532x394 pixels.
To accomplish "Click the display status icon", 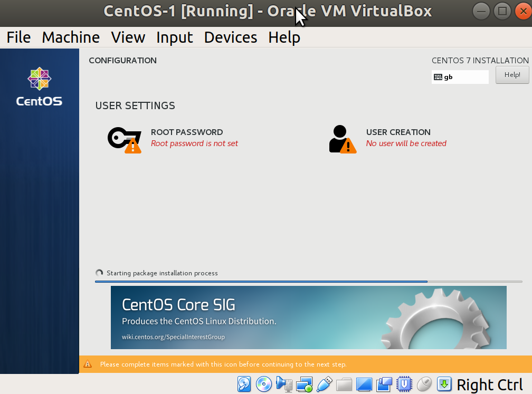I will click(x=364, y=385).
